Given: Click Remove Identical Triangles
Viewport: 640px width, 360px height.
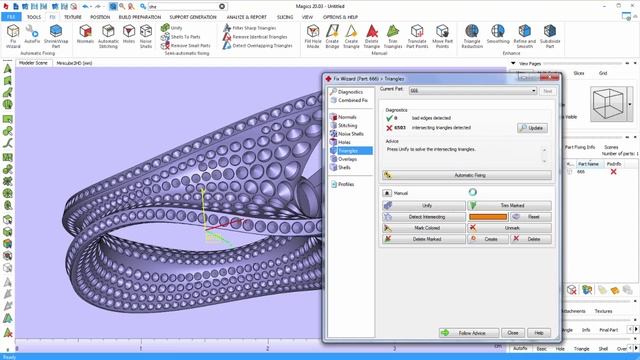Looking at the screenshot, I should (x=256, y=37).
